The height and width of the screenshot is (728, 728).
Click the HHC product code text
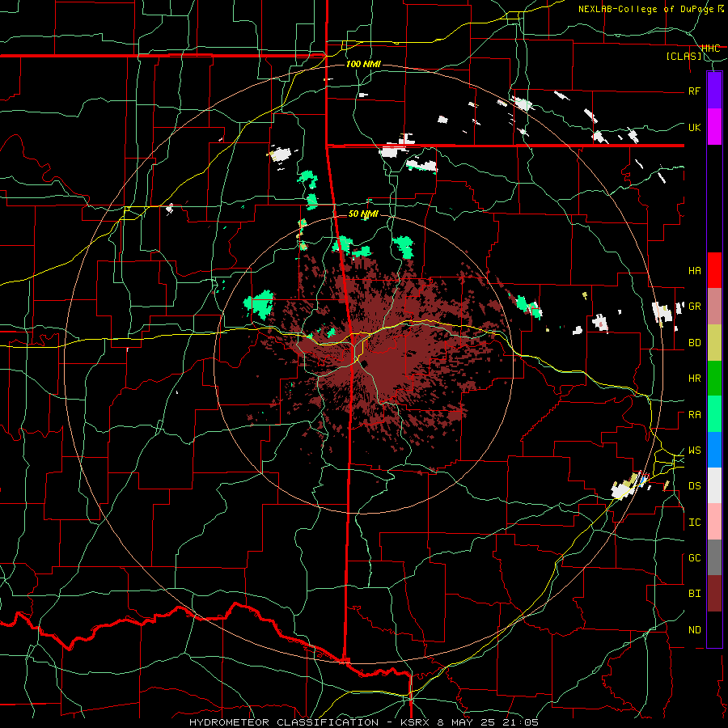[x=710, y=49]
